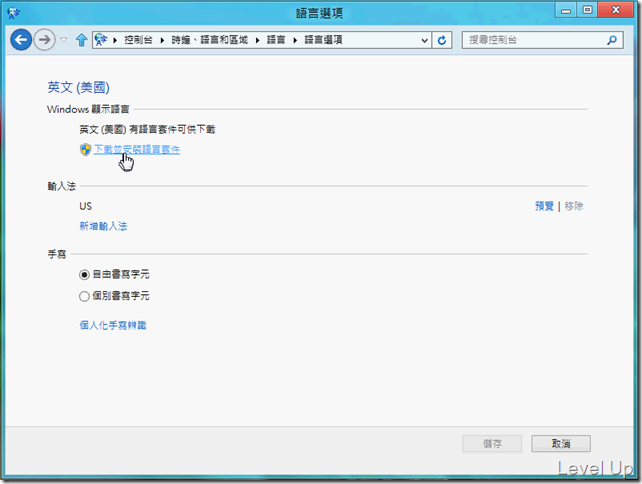
Task: Expand the arrow after 時鐘、語言和區域
Action: click(258, 40)
